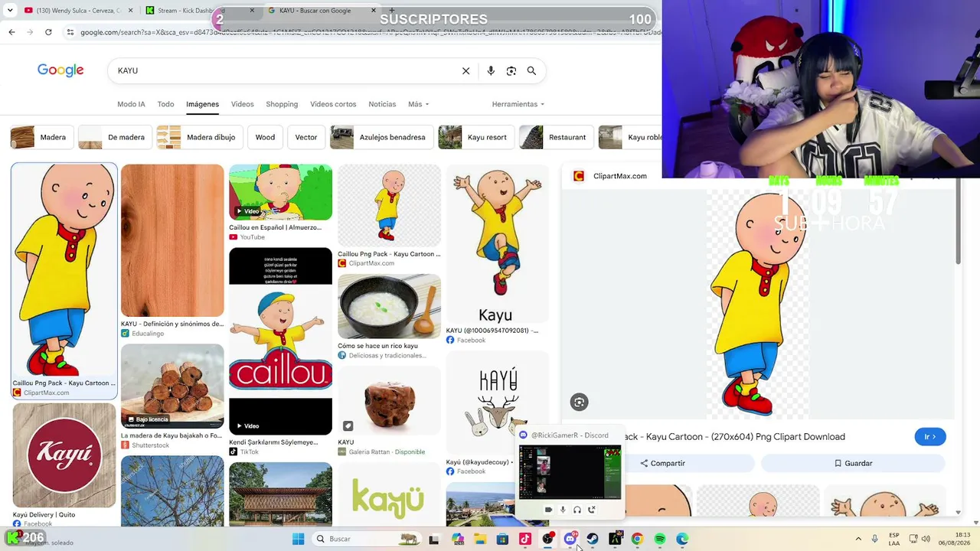The height and width of the screenshot is (551, 980).
Task: Click the Chrome address bar URL
Action: point(367,32)
